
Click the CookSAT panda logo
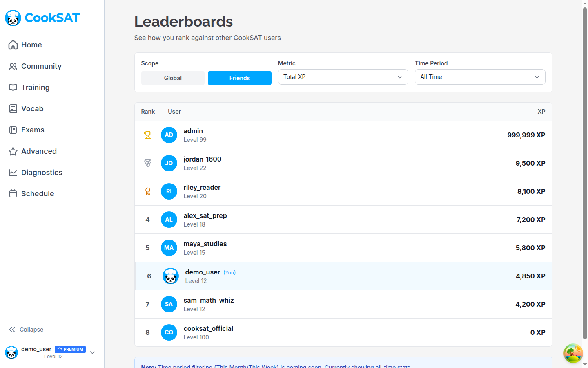[13, 18]
